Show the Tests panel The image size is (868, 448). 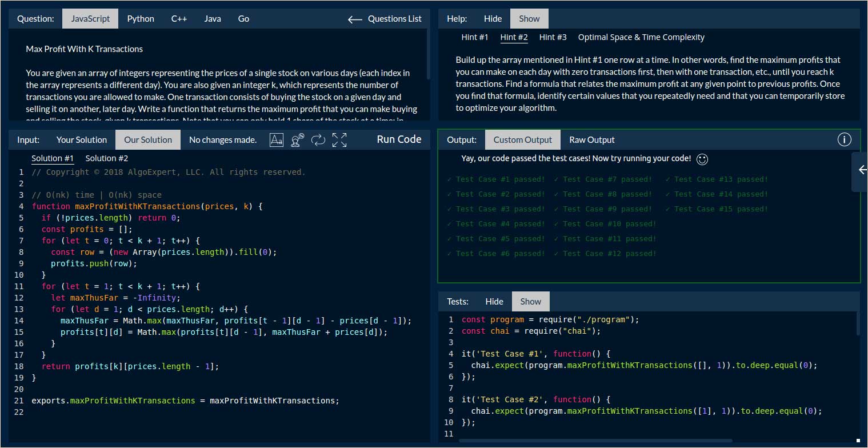coord(531,302)
